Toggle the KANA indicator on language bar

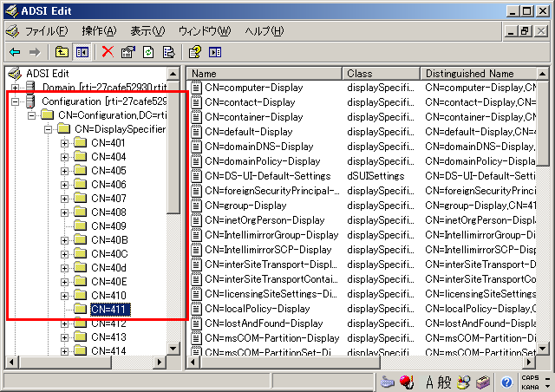point(530,387)
